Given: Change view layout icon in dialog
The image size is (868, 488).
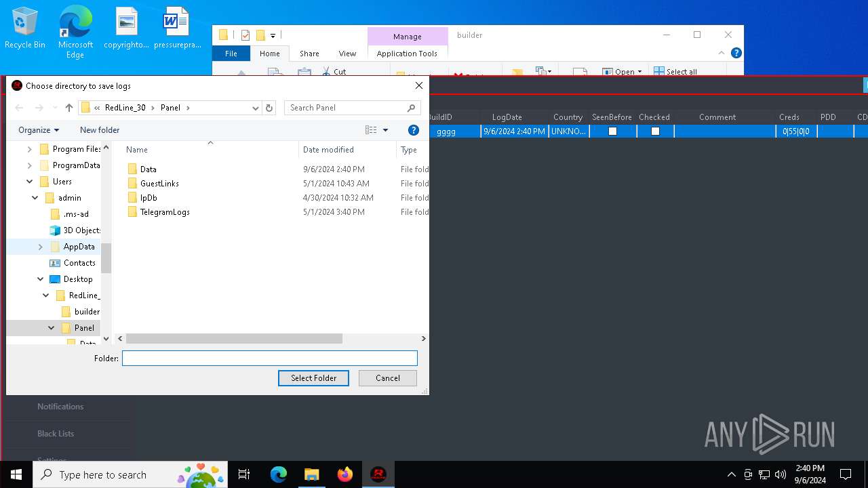Looking at the screenshot, I should point(371,130).
